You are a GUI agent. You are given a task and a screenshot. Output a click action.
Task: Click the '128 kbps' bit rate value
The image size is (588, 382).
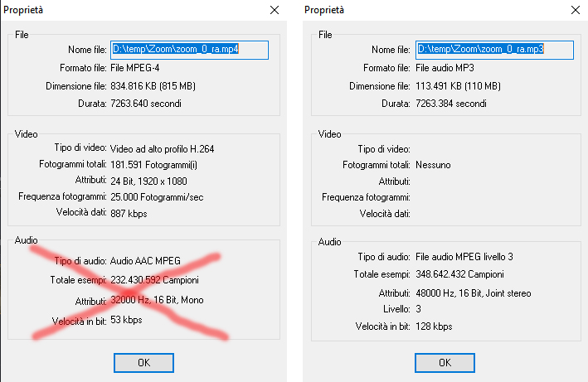click(x=434, y=326)
